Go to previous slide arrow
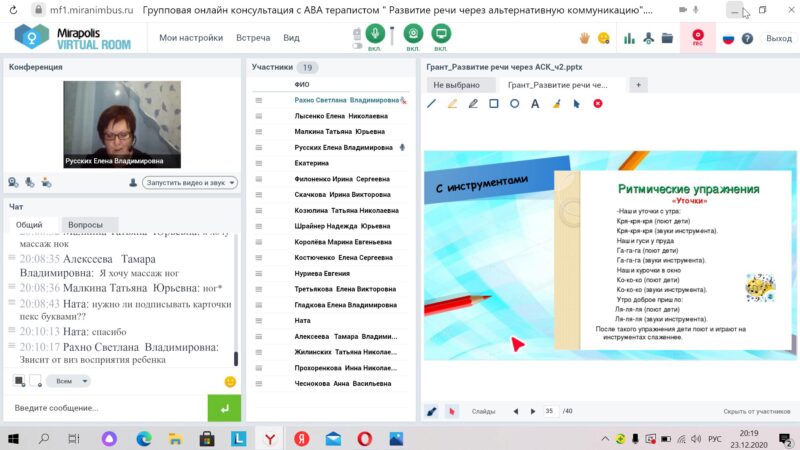The height and width of the screenshot is (450, 800). pyautogui.click(x=516, y=411)
